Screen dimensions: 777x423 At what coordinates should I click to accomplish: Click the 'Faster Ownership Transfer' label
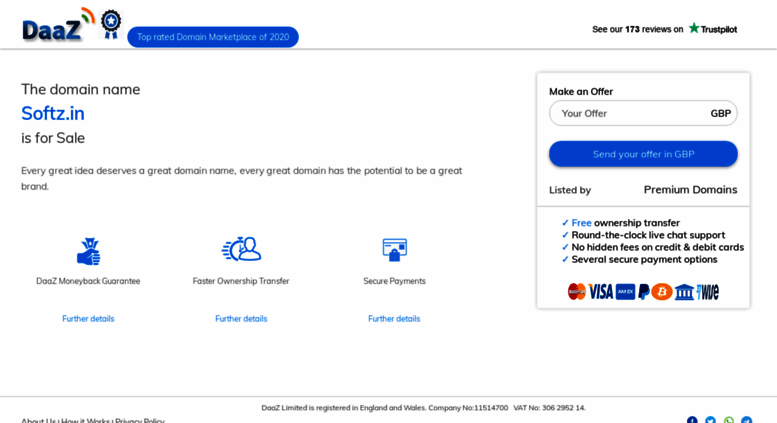click(241, 281)
